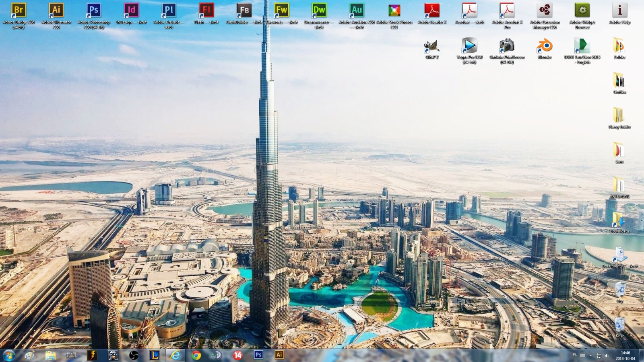This screenshot has width=644, height=362.
Task: Click the InDesign shortcut on the desktop
Action: click(131, 14)
